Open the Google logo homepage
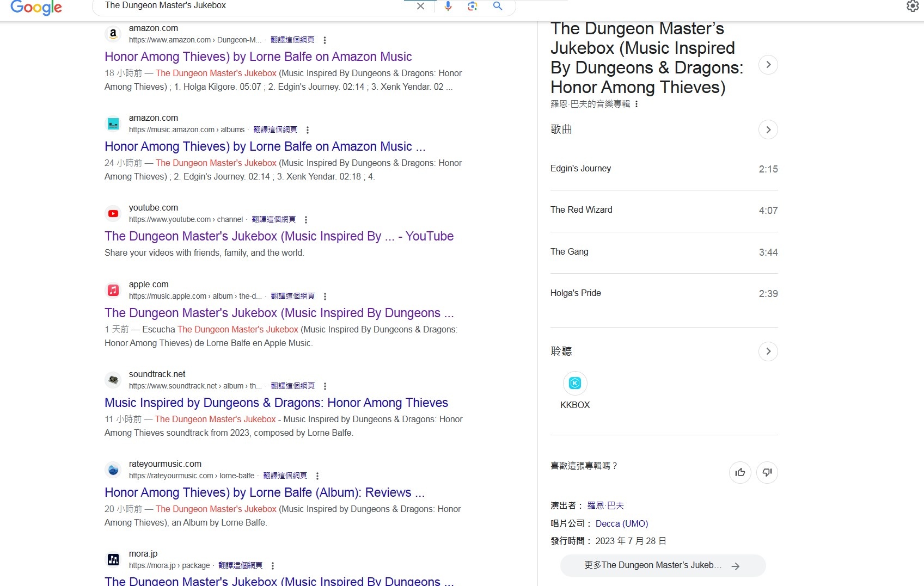The image size is (924, 586). tap(36, 7)
